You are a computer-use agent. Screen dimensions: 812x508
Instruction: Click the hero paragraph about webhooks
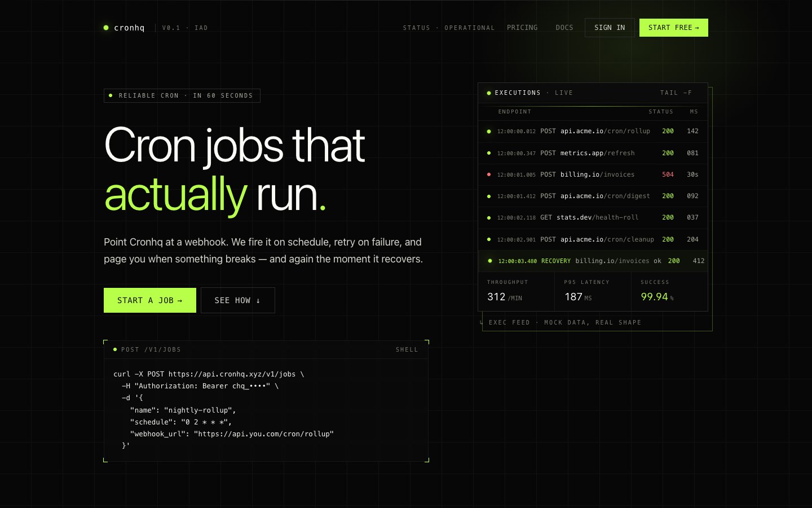(x=263, y=251)
